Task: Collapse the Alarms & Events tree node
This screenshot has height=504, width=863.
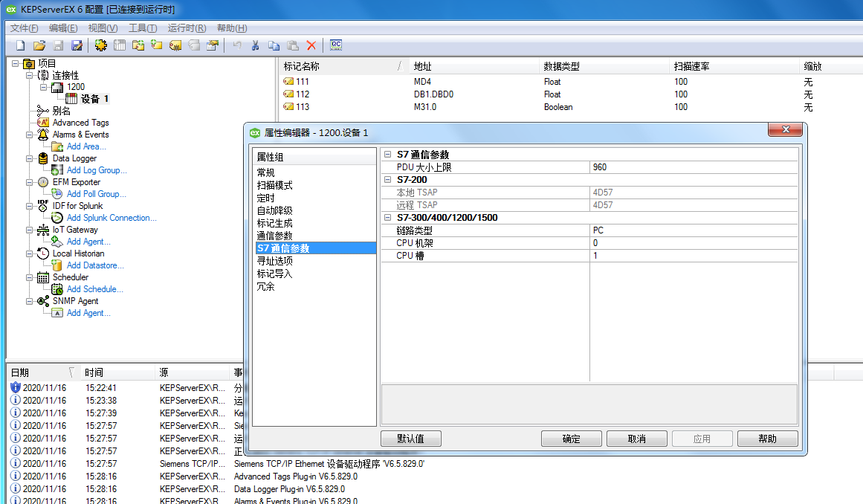Action: [x=30, y=135]
